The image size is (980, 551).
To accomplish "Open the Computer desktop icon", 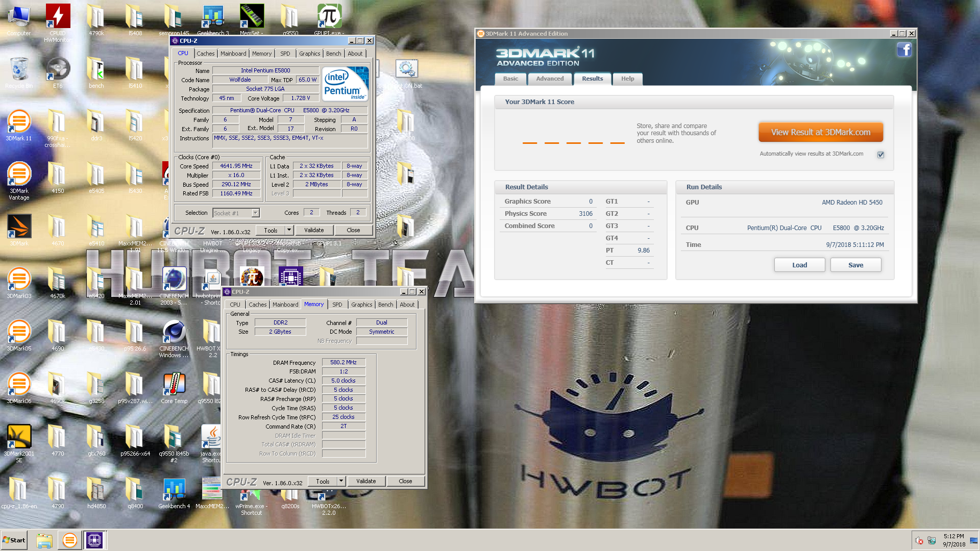I will [x=19, y=20].
